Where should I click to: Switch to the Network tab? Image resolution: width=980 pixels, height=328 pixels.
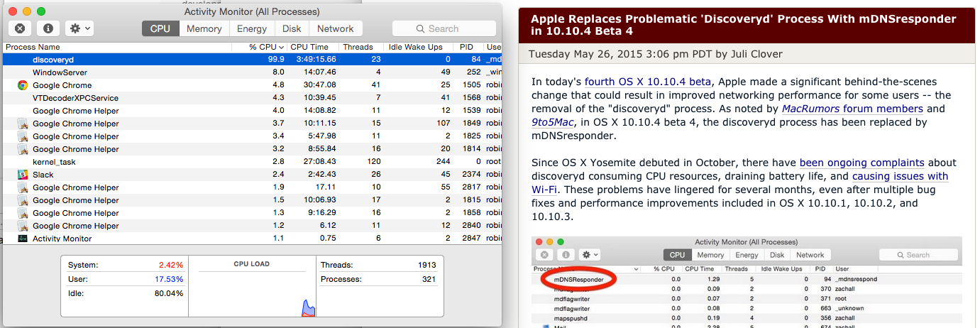[x=336, y=28]
